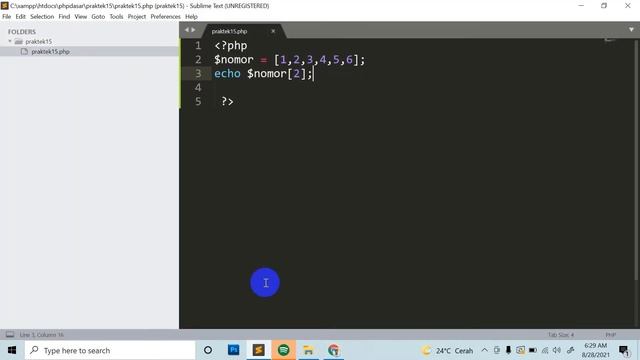Viewport: 640px width, 360px height.
Task: Open praktek15.php file in sidebar
Action: [50, 51]
